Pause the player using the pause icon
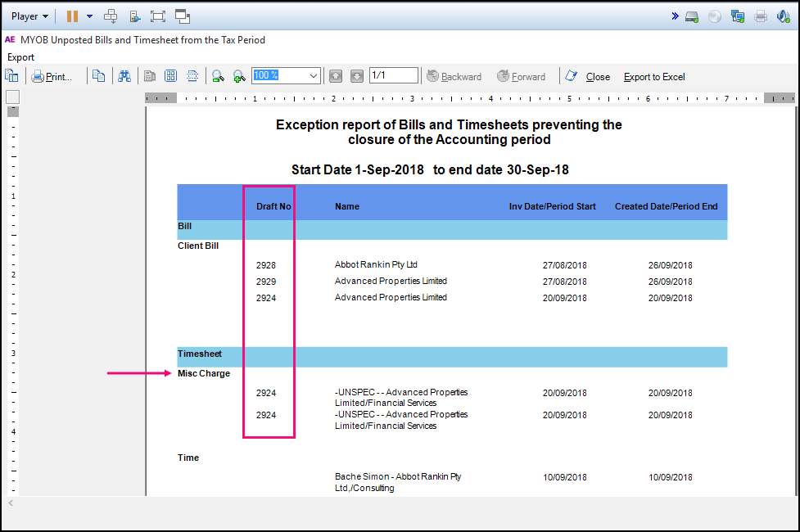The image size is (800, 532). [73, 16]
